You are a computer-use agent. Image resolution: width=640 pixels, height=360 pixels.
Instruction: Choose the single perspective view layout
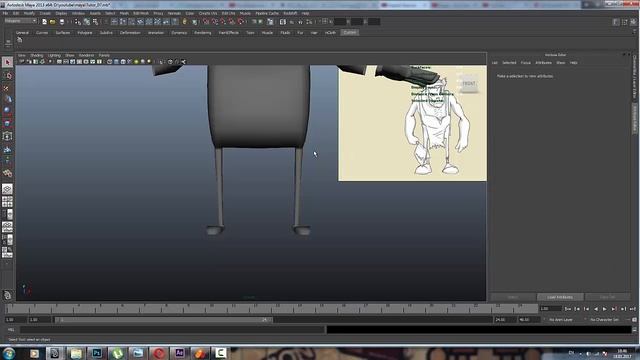7,189
